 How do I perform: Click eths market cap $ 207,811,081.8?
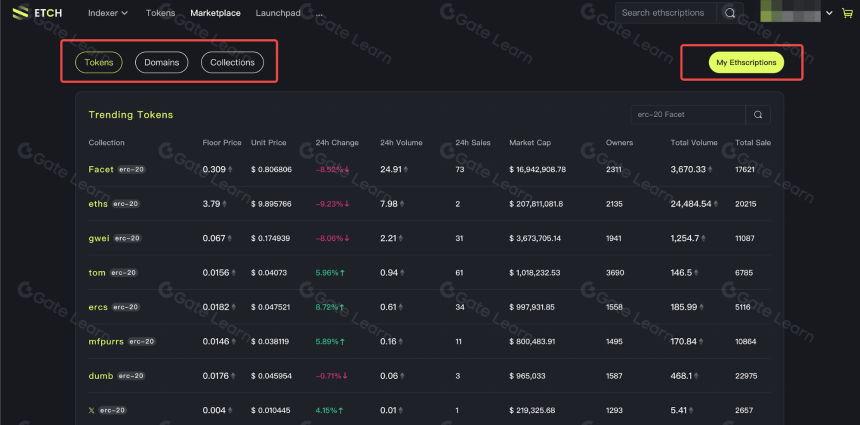coord(536,204)
